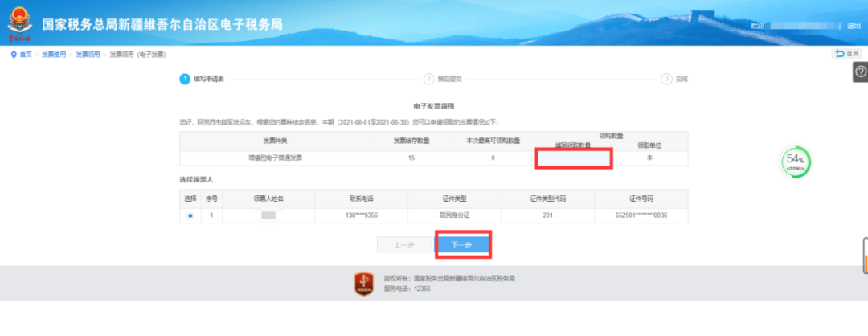Open 发票使用 breadcrumb link
Screen dimensions: 868x336
[x=54, y=54]
